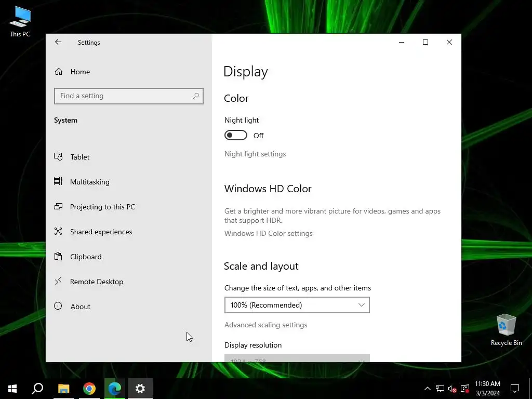Click the network icon in system tray
This screenshot has height=399, width=532.
[x=440, y=389]
